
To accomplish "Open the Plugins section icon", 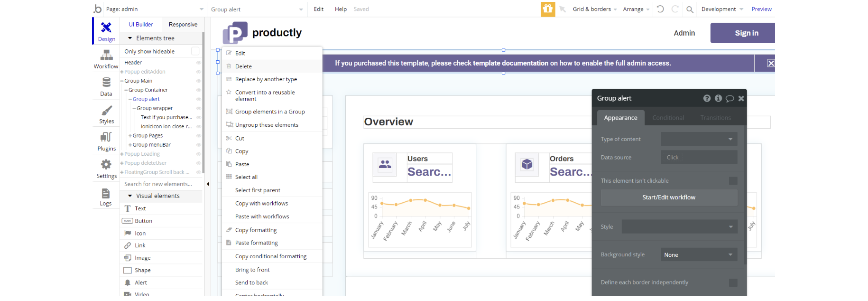I will [106, 141].
